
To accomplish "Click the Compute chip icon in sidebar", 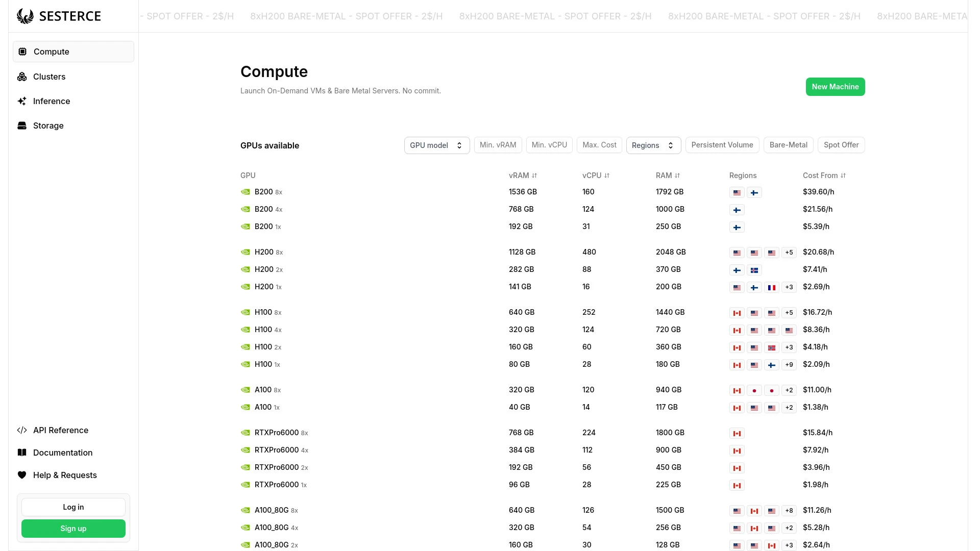I will [22, 52].
